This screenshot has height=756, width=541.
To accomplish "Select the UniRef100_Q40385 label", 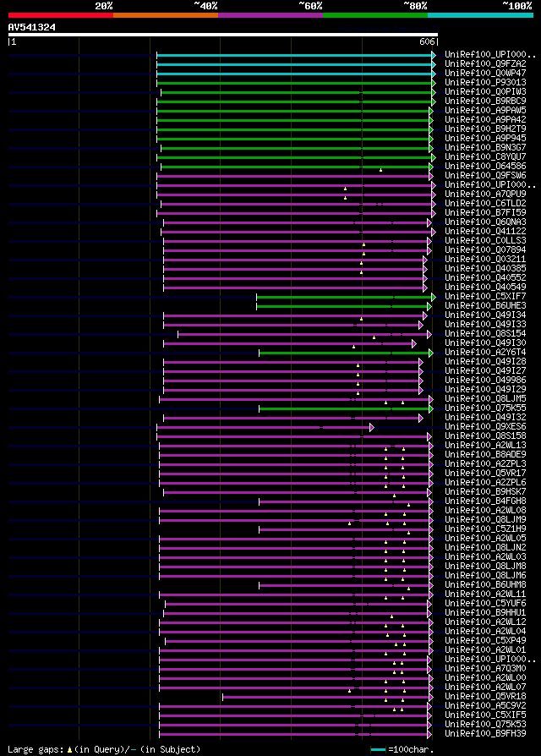I will (x=485, y=268).
